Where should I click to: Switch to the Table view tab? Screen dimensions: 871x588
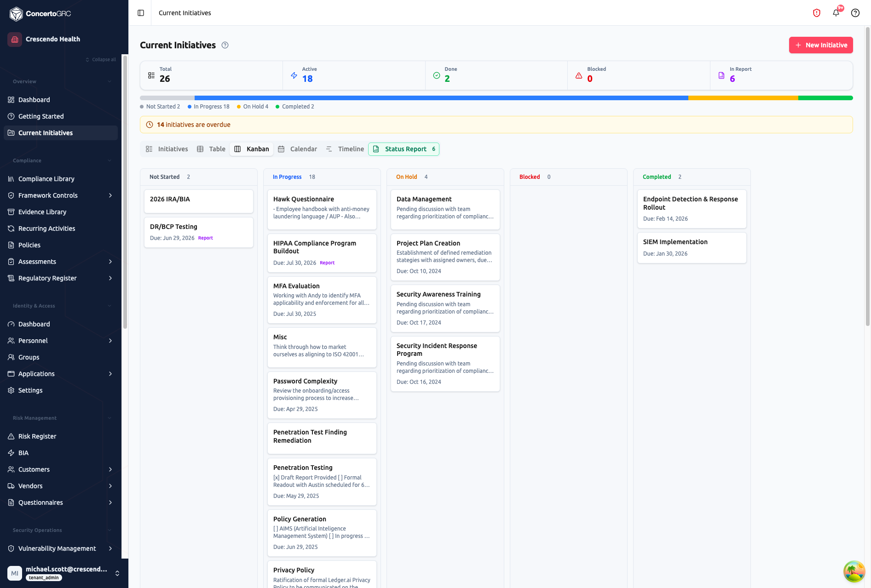[x=211, y=149]
